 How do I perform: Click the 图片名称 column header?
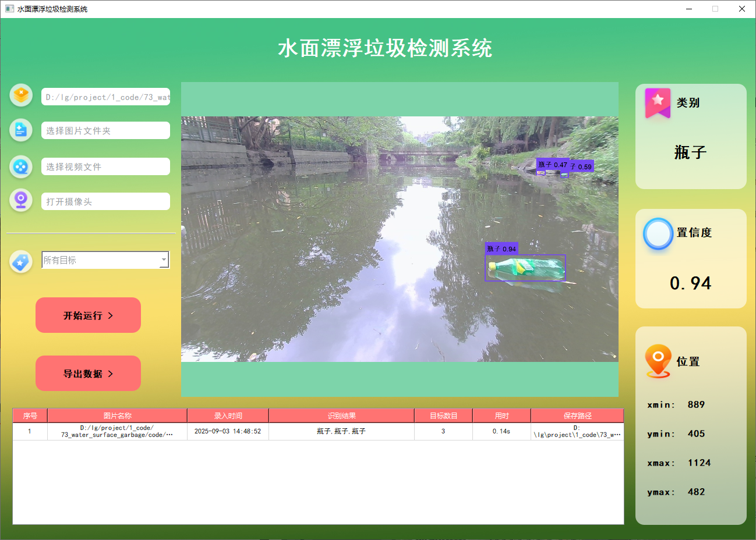tap(117, 415)
